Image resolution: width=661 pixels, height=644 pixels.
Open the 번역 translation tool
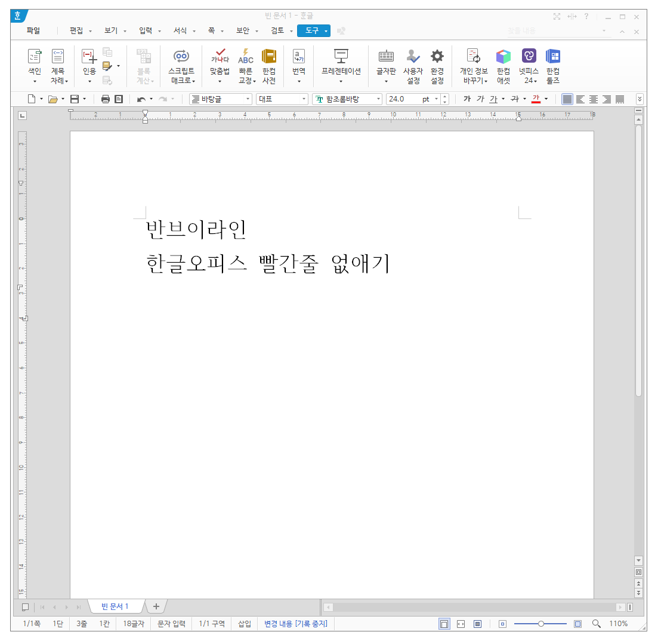click(299, 66)
